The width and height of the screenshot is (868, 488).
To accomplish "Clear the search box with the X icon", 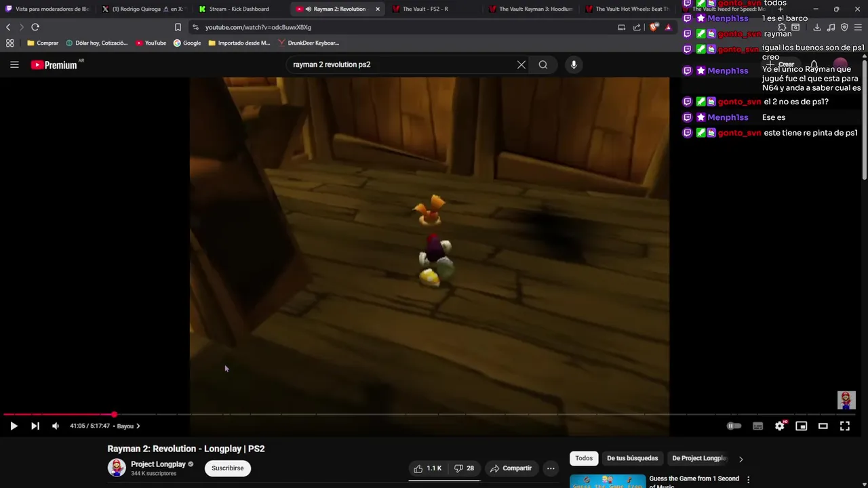I will [521, 64].
